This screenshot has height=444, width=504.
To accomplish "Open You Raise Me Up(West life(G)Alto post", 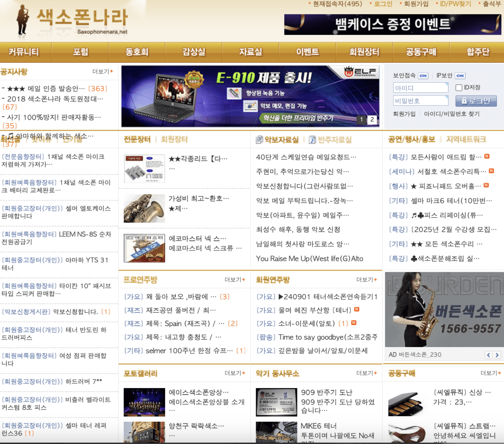I will click(310, 259).
